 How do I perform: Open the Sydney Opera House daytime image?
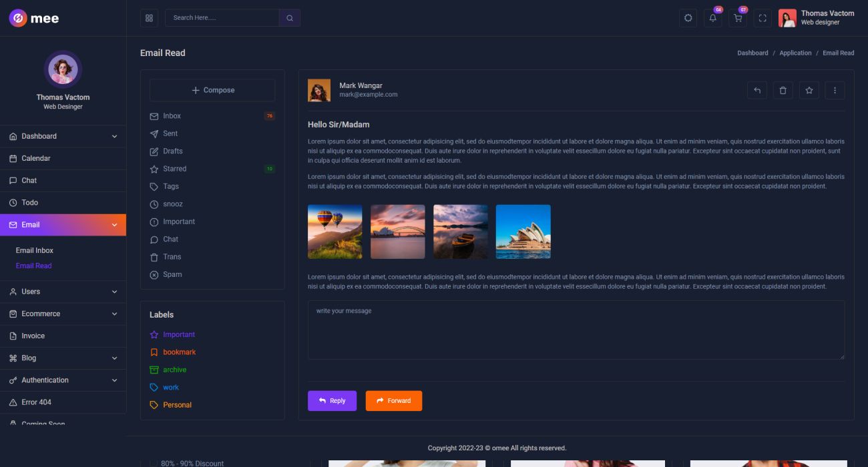pos(523,232)
